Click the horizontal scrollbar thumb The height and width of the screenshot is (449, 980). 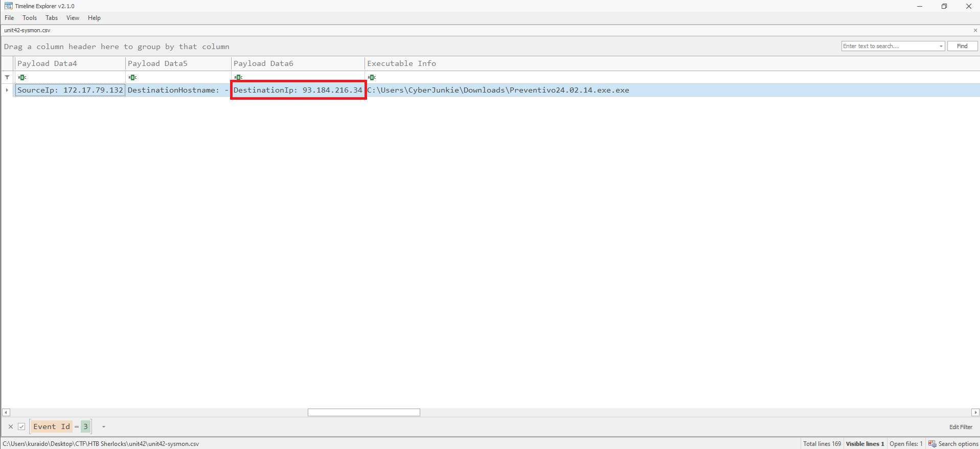[x=363, y=412]
